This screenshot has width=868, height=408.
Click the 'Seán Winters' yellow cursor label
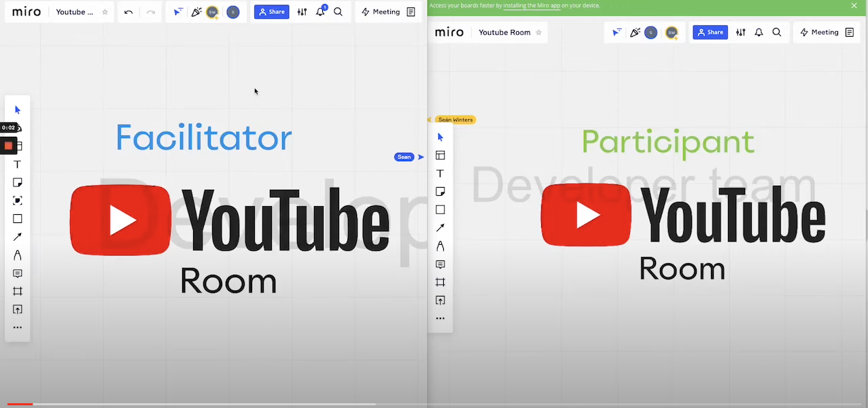click(455, 120)
